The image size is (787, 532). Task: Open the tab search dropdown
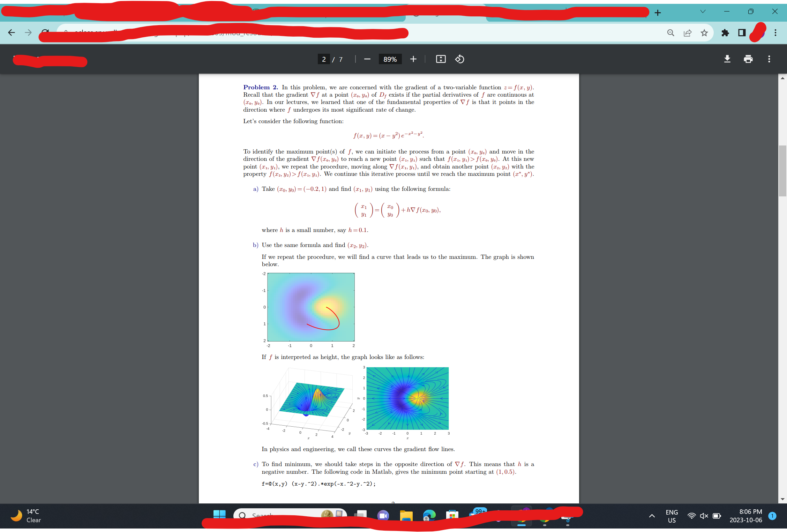point(703,12)
